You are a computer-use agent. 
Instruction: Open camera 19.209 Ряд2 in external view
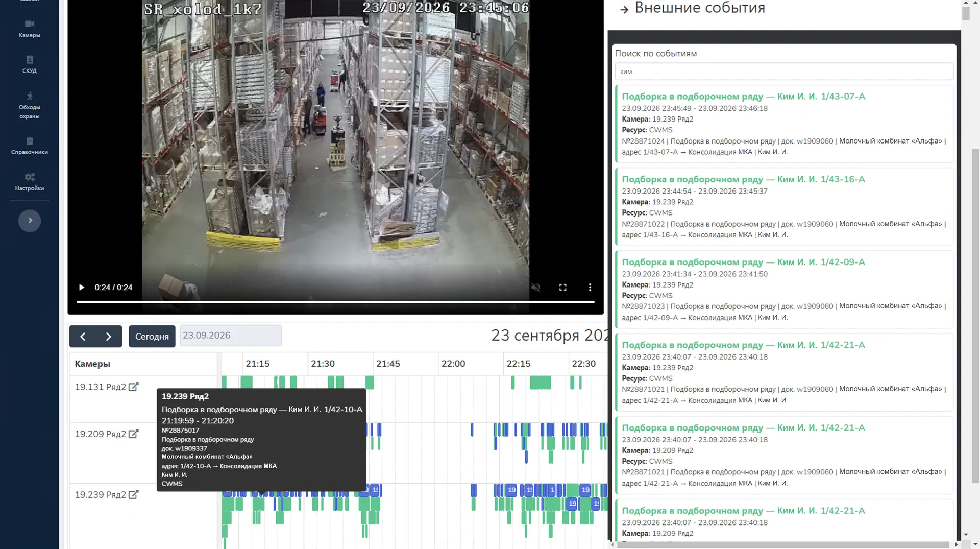[134, 434]
